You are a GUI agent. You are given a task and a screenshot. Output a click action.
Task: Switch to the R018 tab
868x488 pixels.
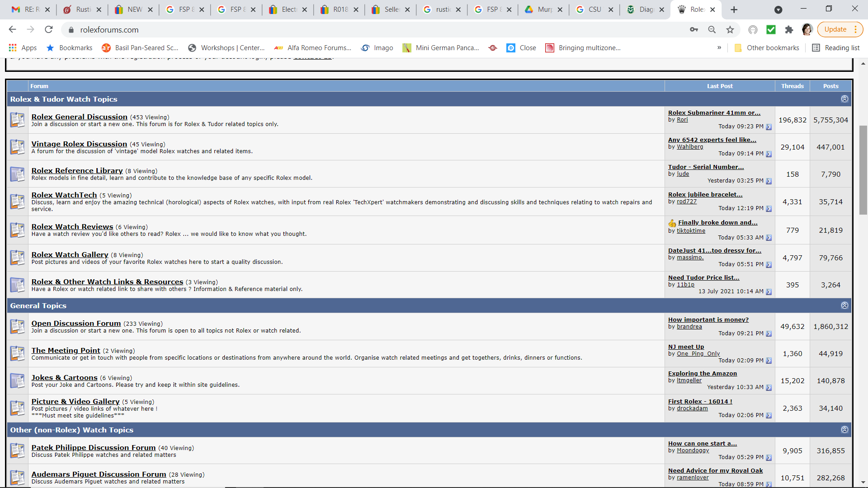pos(339,9)
